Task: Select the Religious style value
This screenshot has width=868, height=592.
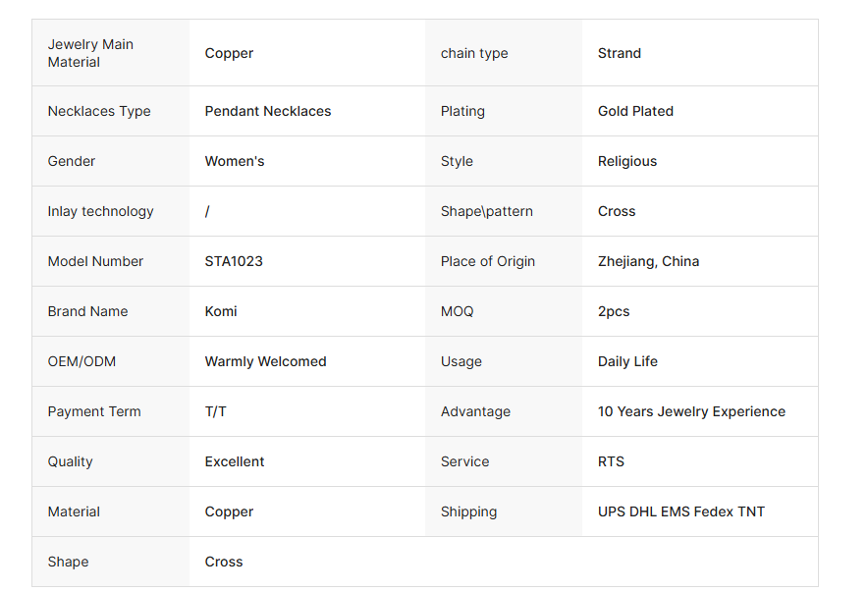Action: 627,161
